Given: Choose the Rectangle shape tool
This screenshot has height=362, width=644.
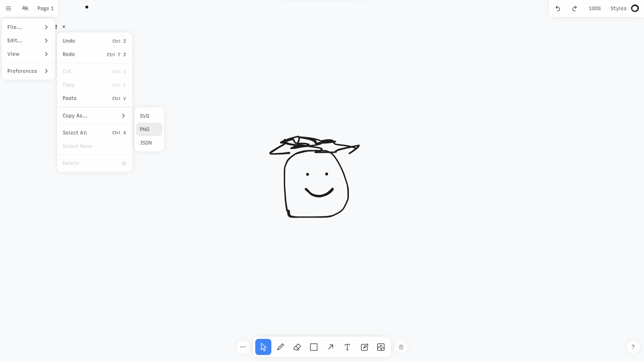Looking at the screenshot, I should point(314,347).
